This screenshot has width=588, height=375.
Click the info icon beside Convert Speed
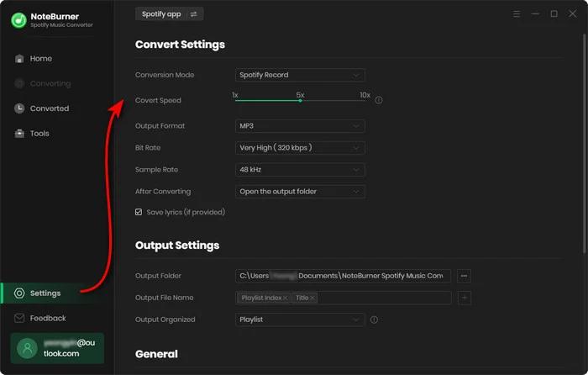(379, 100)
